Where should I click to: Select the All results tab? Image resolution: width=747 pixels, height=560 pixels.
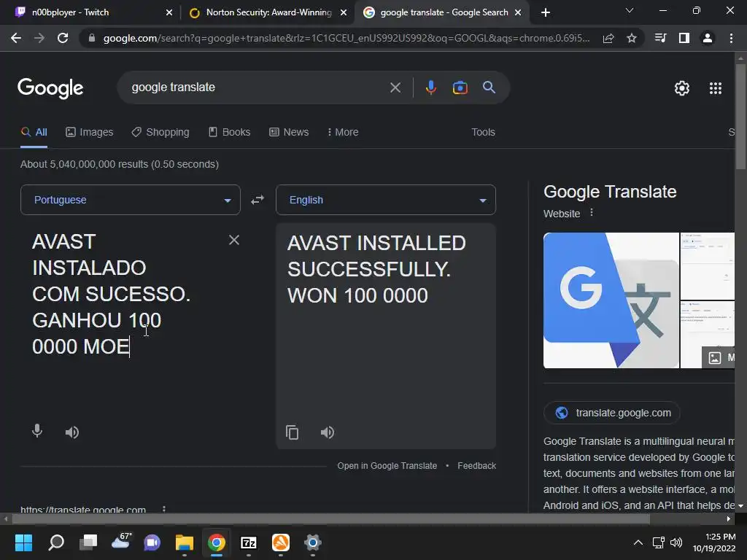(x=34, y=133)
